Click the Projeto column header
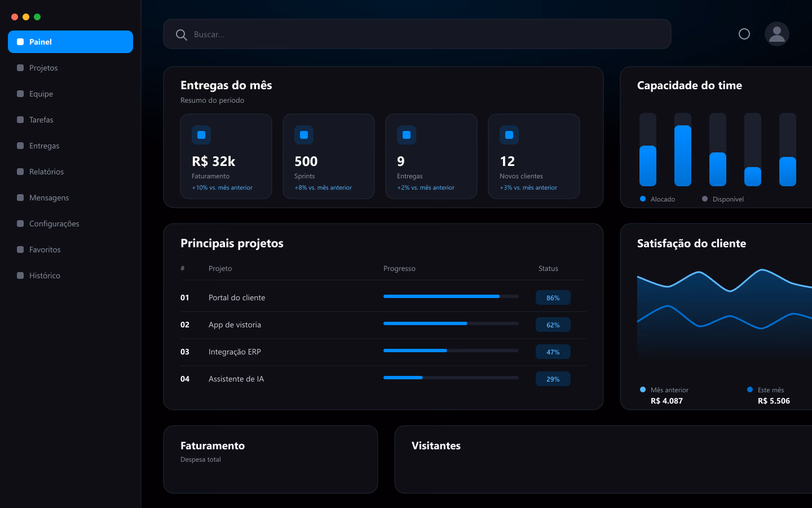The height and width of the screenshot is (508, 812). coord(220,269)
